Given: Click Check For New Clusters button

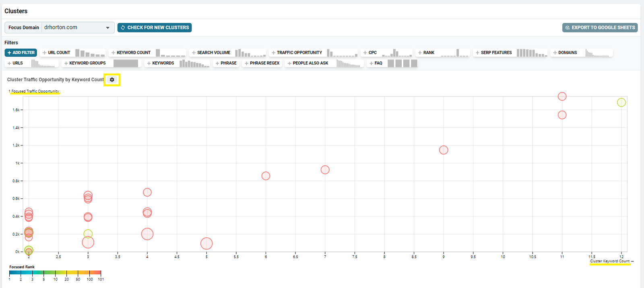Looking at the screenshot, I should [155, 27].
